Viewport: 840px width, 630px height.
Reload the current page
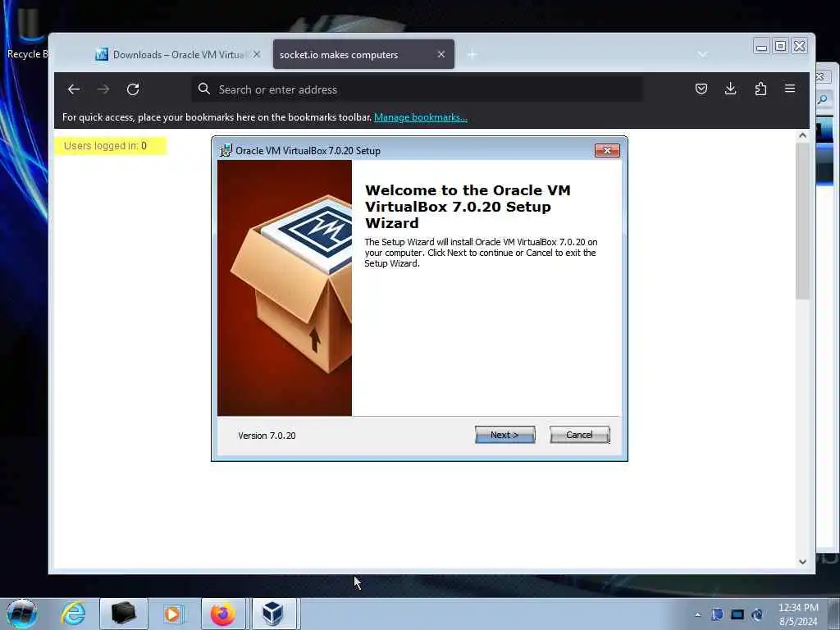tap(133, 89)
